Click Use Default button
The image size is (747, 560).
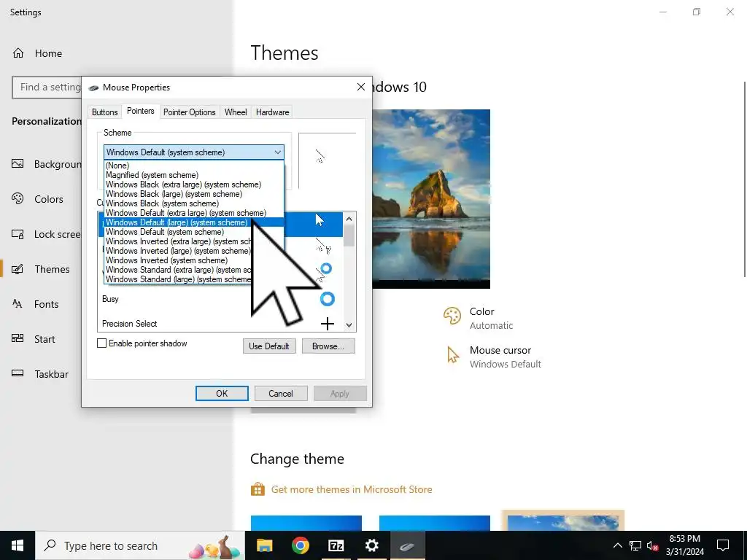tap(269, 346)
